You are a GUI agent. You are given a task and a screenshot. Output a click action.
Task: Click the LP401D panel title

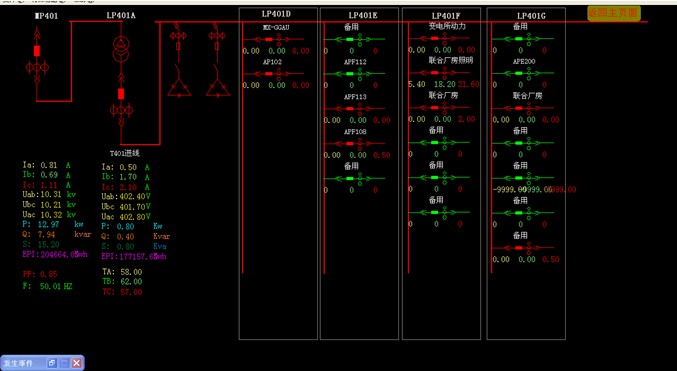(x=276, y=14)
